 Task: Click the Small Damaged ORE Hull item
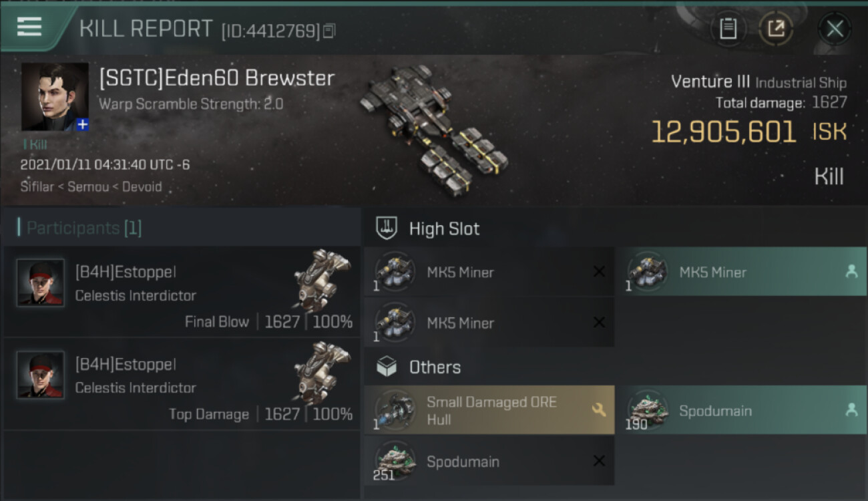(489, 410)
